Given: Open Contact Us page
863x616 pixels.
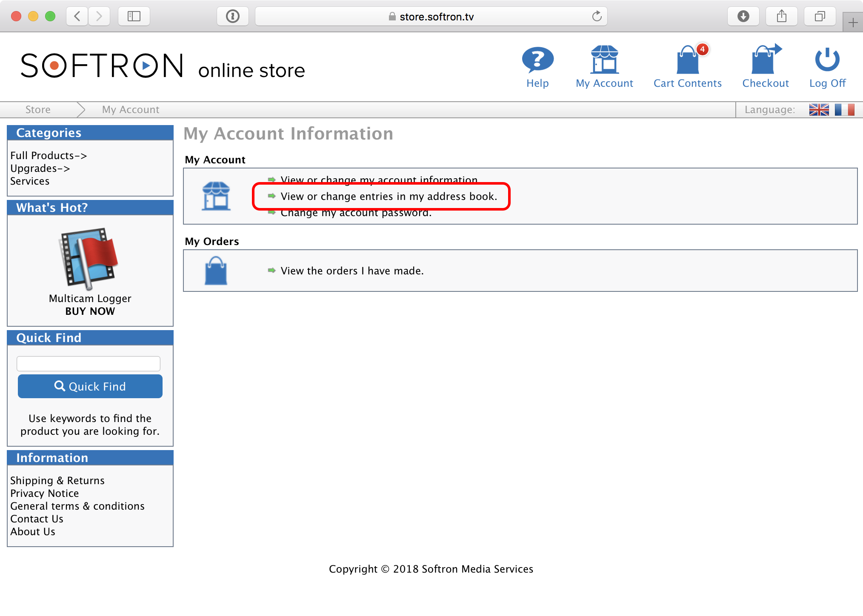Looking at the screenshot, I should pyautogui.click(x=37, y=519).
